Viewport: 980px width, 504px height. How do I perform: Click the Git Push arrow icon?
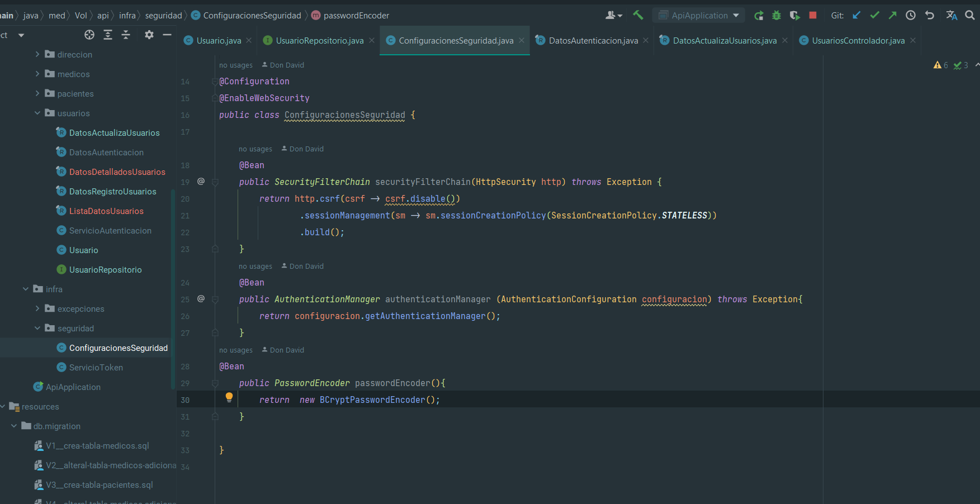click(893, 15)
